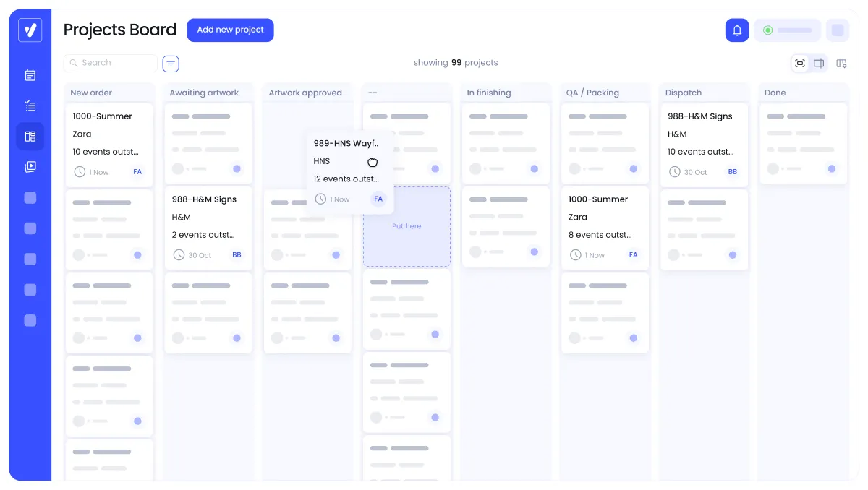The height and width of the screenshot is (490, 868).
Task: Click 'H&M' on Awaiting artwork card
Action: 182,217
